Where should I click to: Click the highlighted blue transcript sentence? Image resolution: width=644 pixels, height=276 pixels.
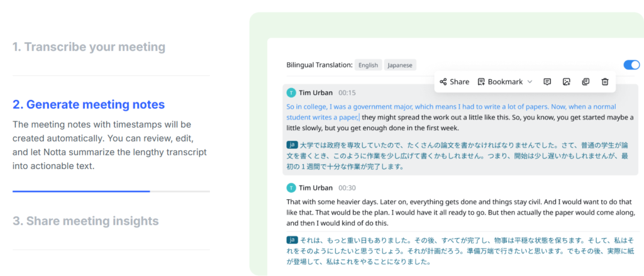451,112
